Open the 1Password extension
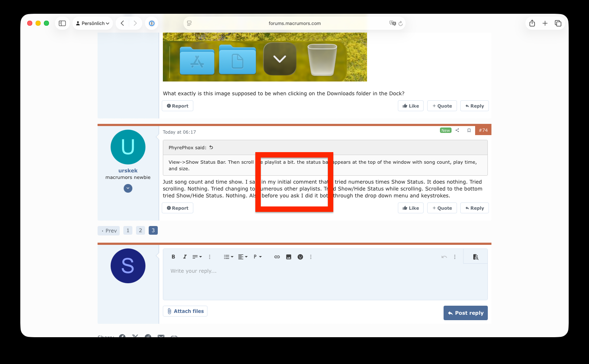 click(152, 23)
